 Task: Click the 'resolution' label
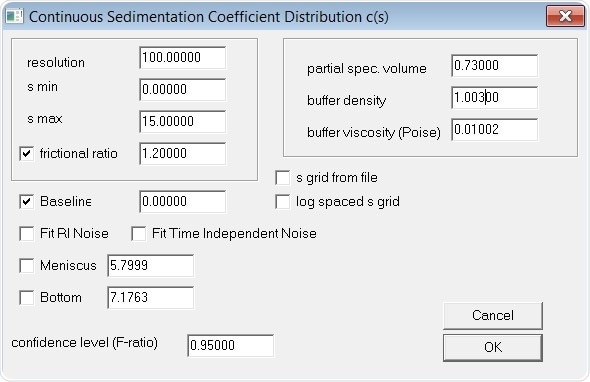(56, 62)
